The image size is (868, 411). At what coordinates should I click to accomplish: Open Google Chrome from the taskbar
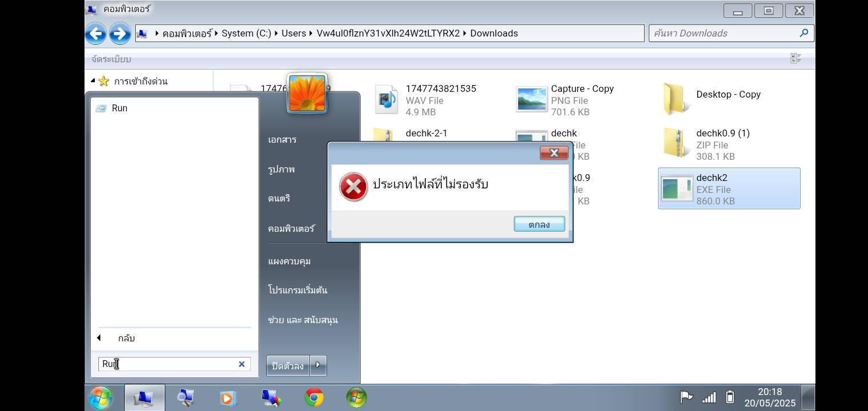pos(314,398)
